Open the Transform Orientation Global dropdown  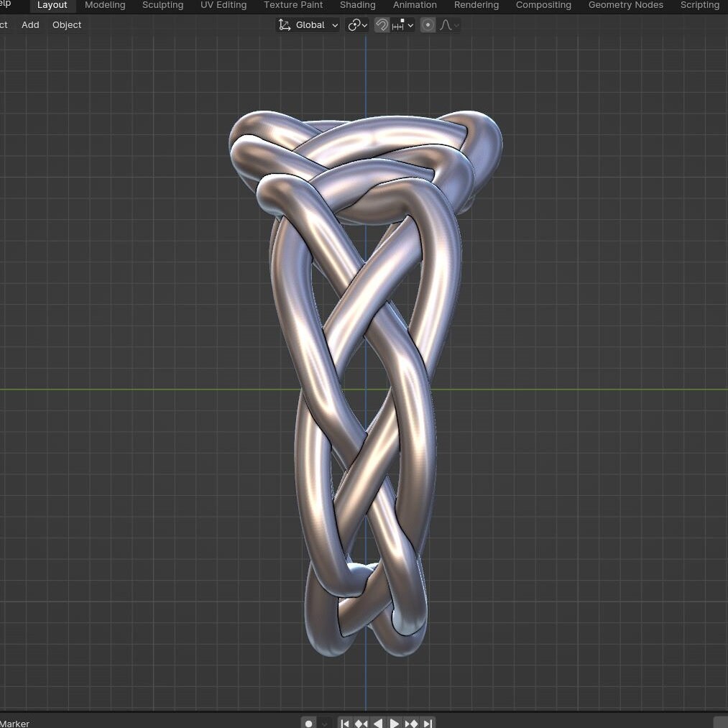(308, 25)
